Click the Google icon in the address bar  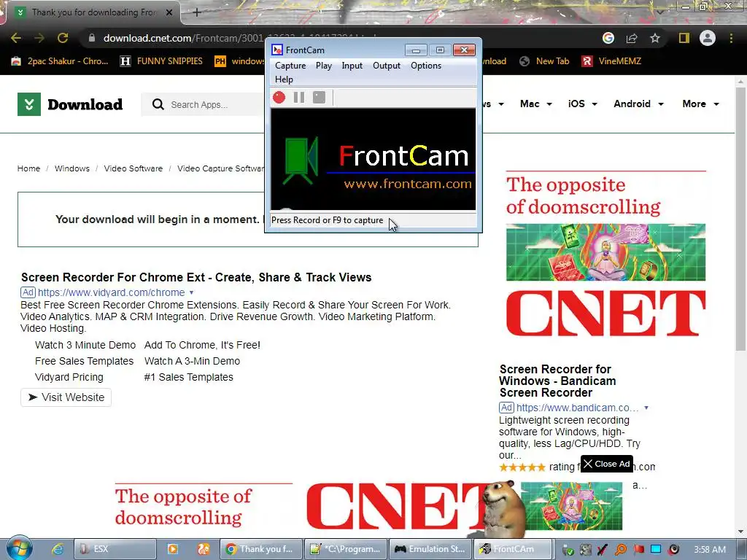pos(608,38)
